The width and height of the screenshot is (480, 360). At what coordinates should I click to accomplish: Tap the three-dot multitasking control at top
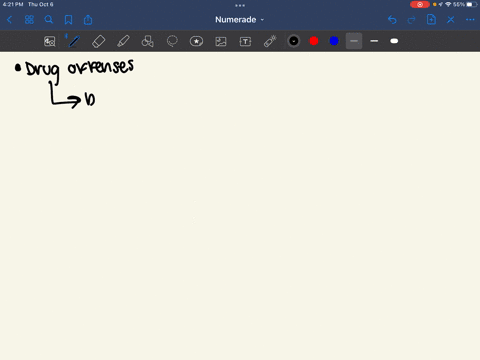(x=240, y=5)
